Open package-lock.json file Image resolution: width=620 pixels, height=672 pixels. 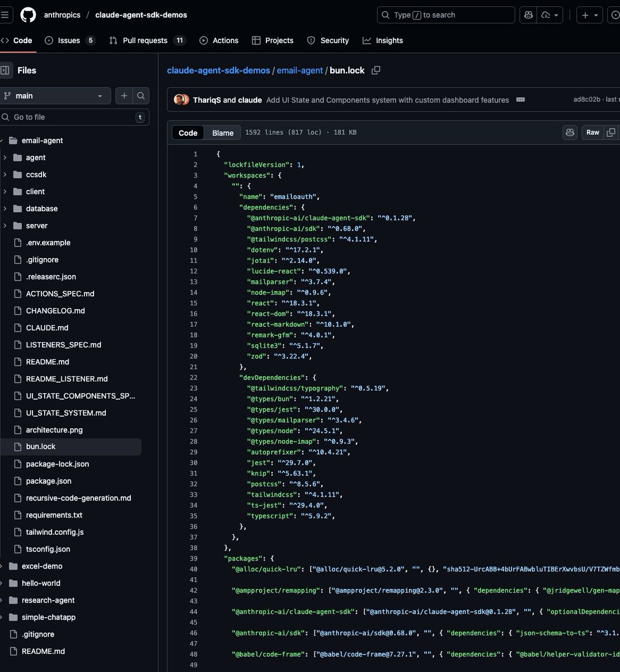(x=57, y=464)
